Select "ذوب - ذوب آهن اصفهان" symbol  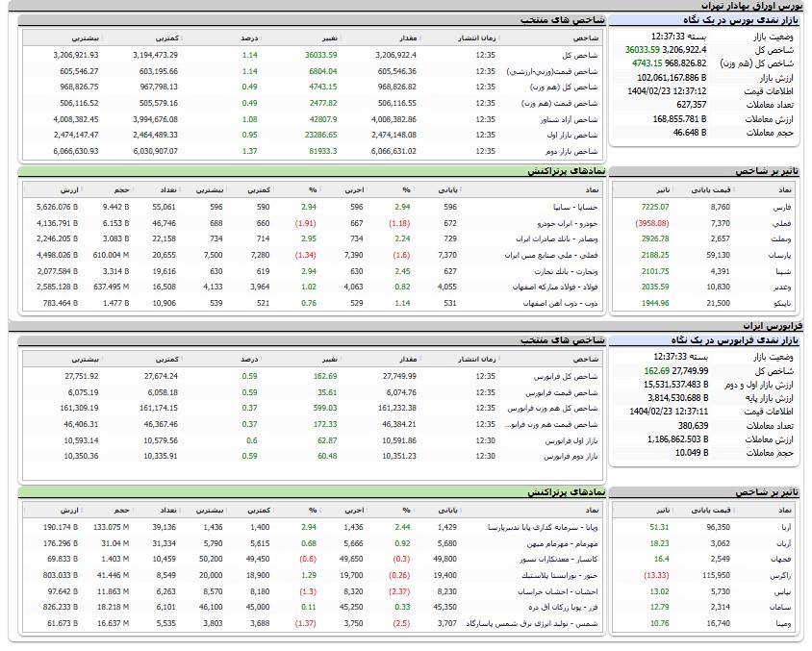coord(560,303)
